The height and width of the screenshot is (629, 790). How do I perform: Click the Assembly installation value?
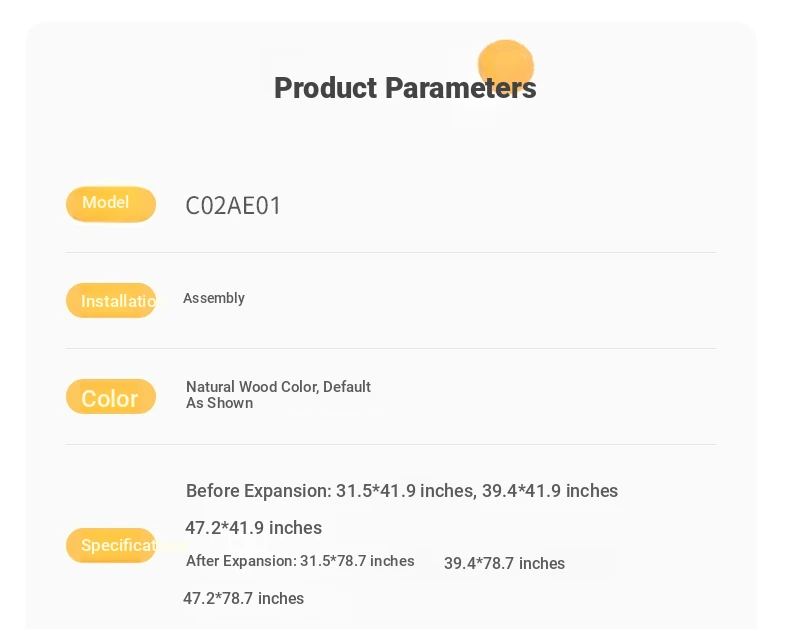pyautogui.click(x=214, y=298)
